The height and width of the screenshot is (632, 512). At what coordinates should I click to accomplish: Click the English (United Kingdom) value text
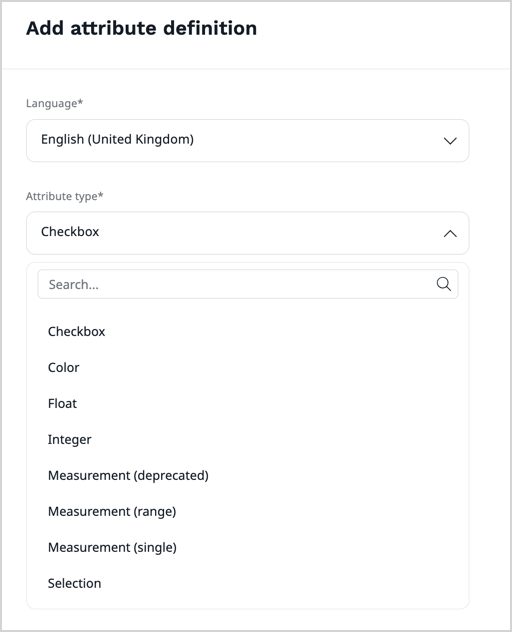[x=117, y=139]
